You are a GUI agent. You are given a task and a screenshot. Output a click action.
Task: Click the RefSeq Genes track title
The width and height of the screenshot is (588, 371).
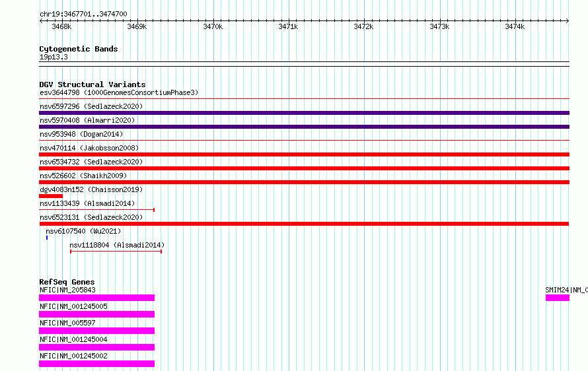pyautogui.click(x=67, y=282)
